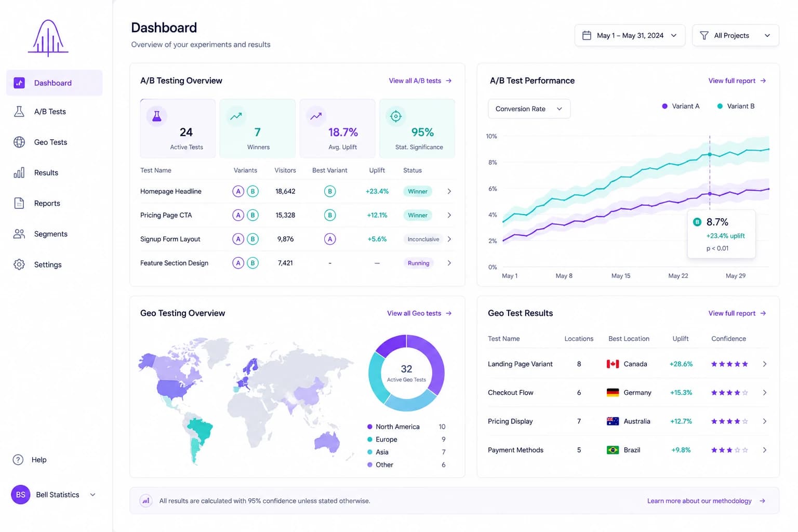
Task: Toggle the Variant B legend marker
Action: 720,106
